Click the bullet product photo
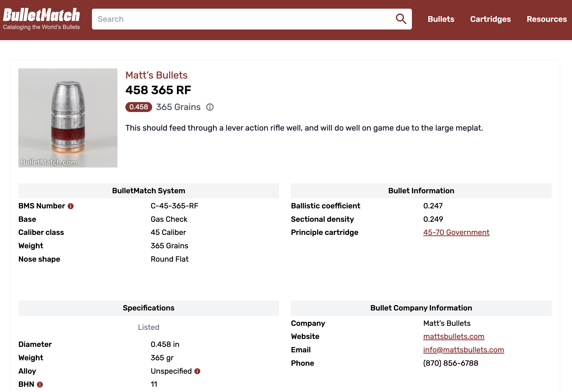This screenshot has width=572, height=392. (68, 118)
